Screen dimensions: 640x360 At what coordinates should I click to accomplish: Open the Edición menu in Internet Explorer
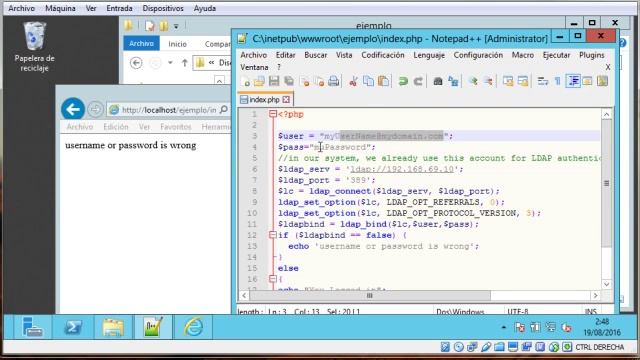(x=116, y=127)
